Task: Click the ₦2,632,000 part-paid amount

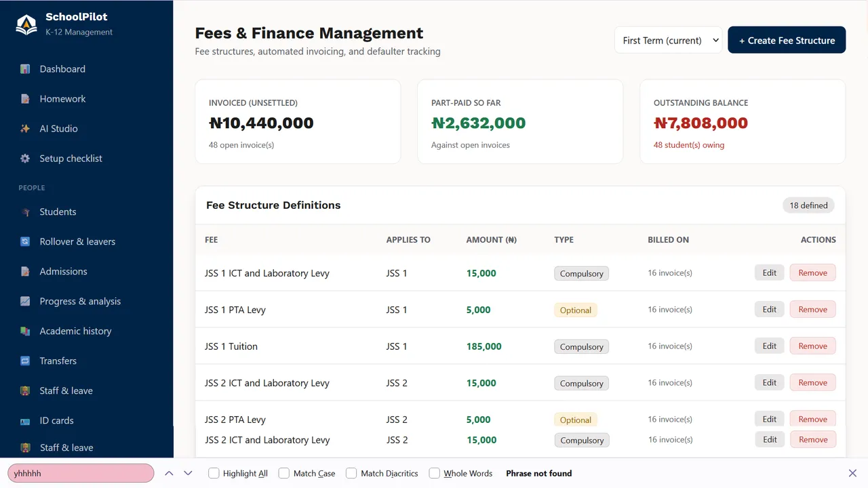Action: tap(479, 123)
